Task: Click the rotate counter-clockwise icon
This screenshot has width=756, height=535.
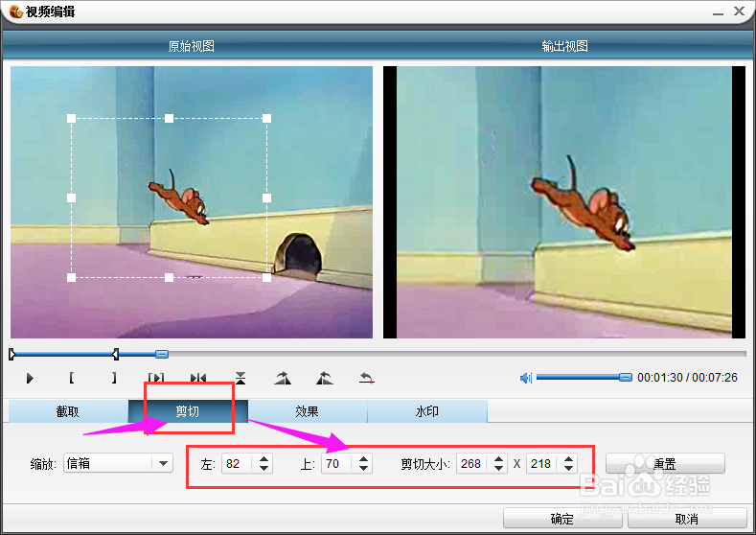Action: 325,378
